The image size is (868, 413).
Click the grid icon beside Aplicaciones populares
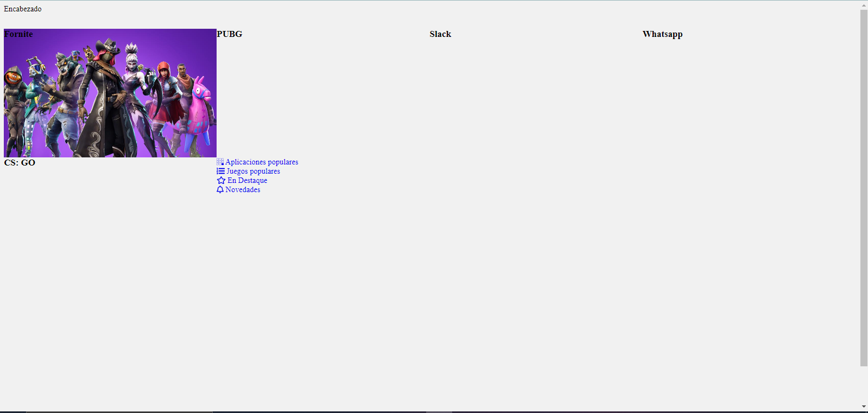(x=220, y=162)
